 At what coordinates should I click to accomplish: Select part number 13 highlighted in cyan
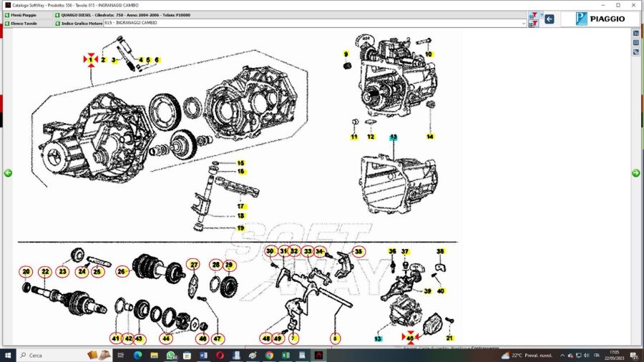click(393, 136)
